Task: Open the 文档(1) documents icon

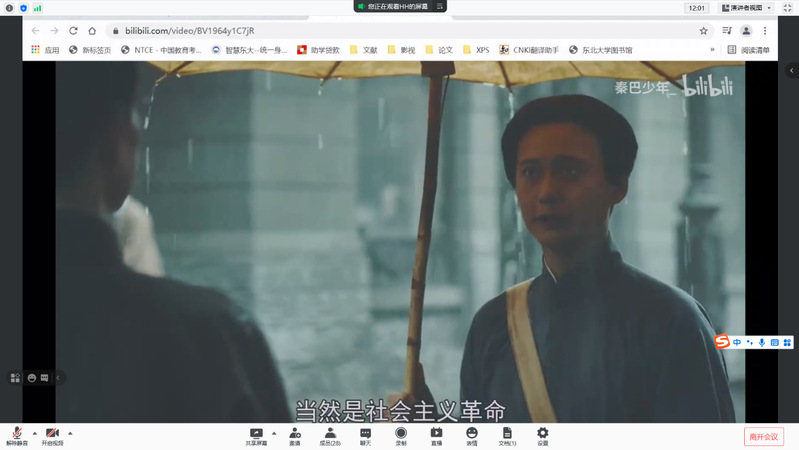Action: pos(507,434)
